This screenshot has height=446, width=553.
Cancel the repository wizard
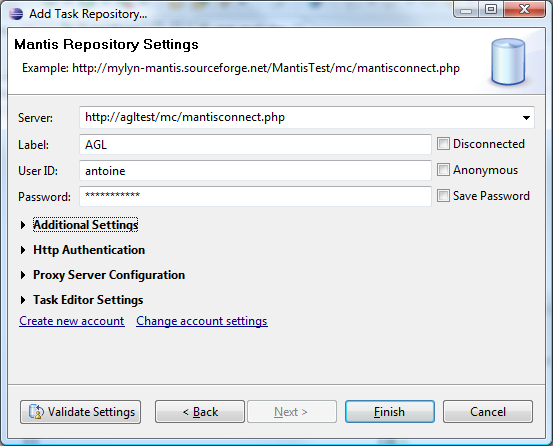pyautogui.click(x=488, y=411)
